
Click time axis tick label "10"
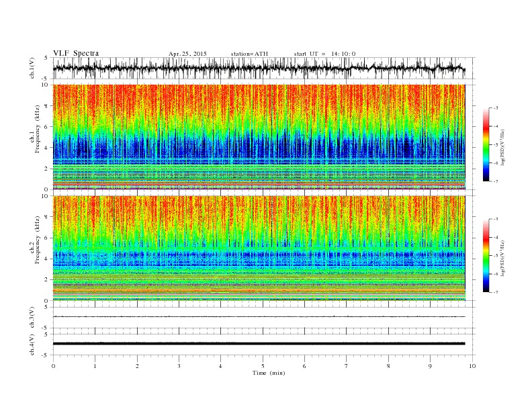[x=472, y=366]
